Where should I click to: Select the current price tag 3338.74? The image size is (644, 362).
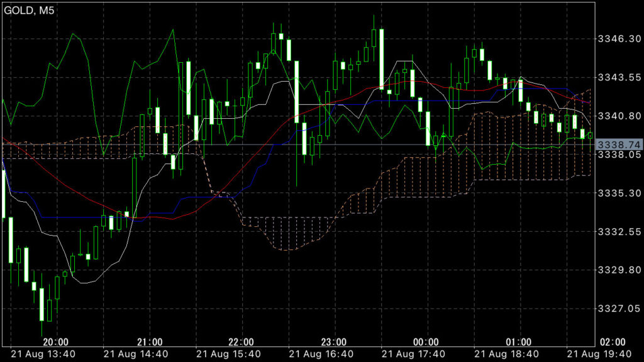point(618,145)
